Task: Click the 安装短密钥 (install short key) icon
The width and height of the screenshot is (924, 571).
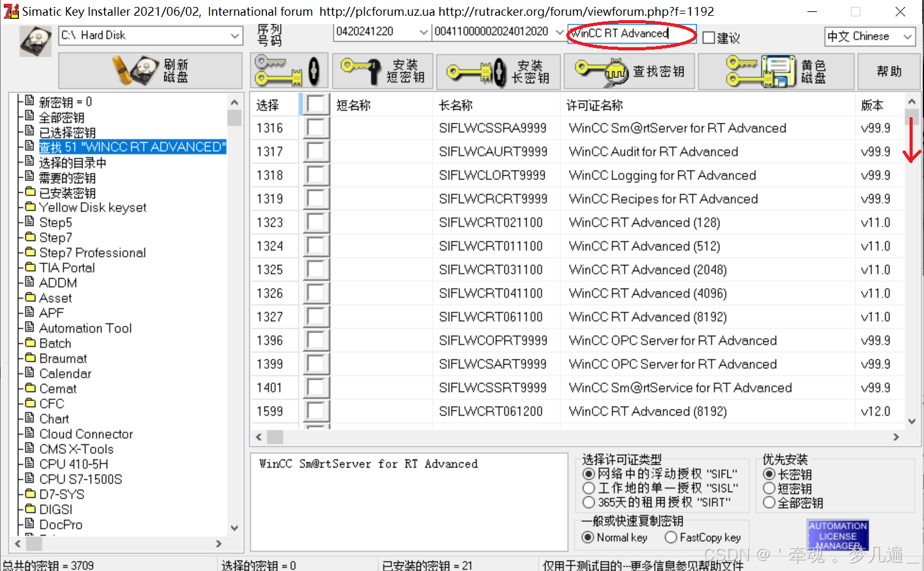Action: (x=382, y=71)
